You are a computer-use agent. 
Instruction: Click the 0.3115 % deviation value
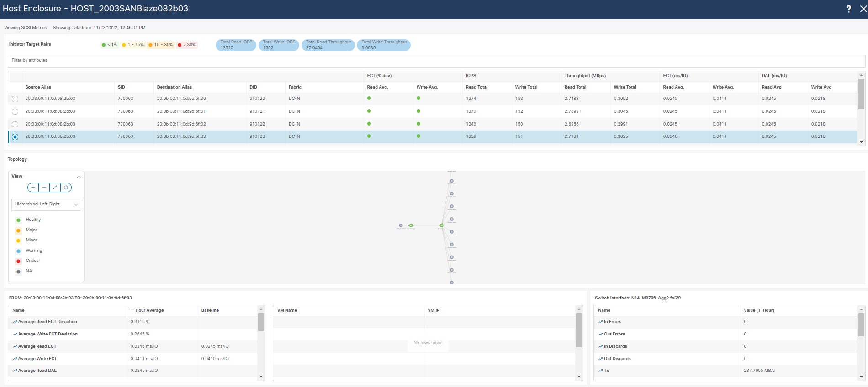[x=140, y=322]
